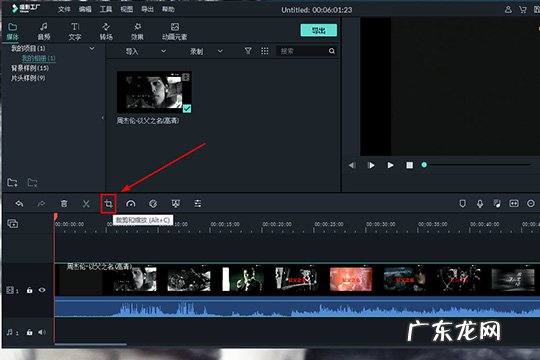This screenshot has height=360, width=540.
Task: Switch to the 转场 tab
Action: [x=106, y=31]
